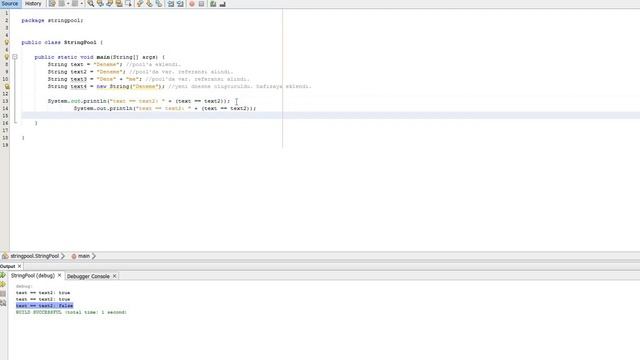Screen dimensions: 640x360
Task: Click line number 19 in gutter
Action: (x=5, y=145)
